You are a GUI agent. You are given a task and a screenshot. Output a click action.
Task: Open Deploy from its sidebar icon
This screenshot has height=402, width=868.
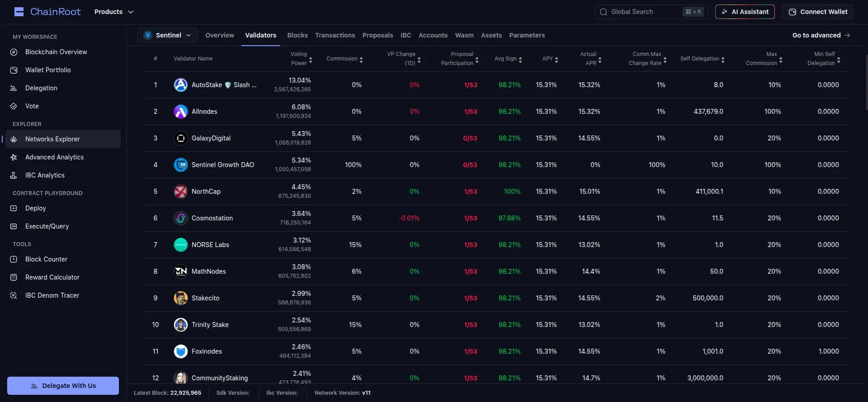14,208
